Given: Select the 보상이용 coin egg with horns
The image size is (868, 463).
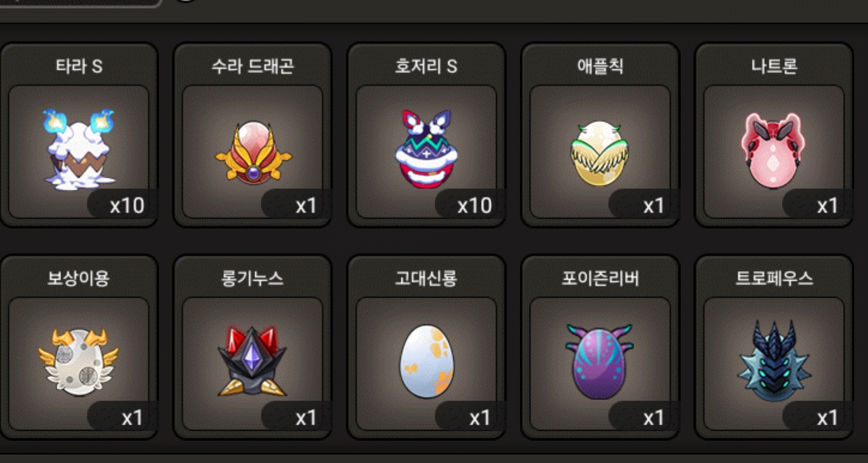Looking at the screenshot, I should [x=79, y=362].
